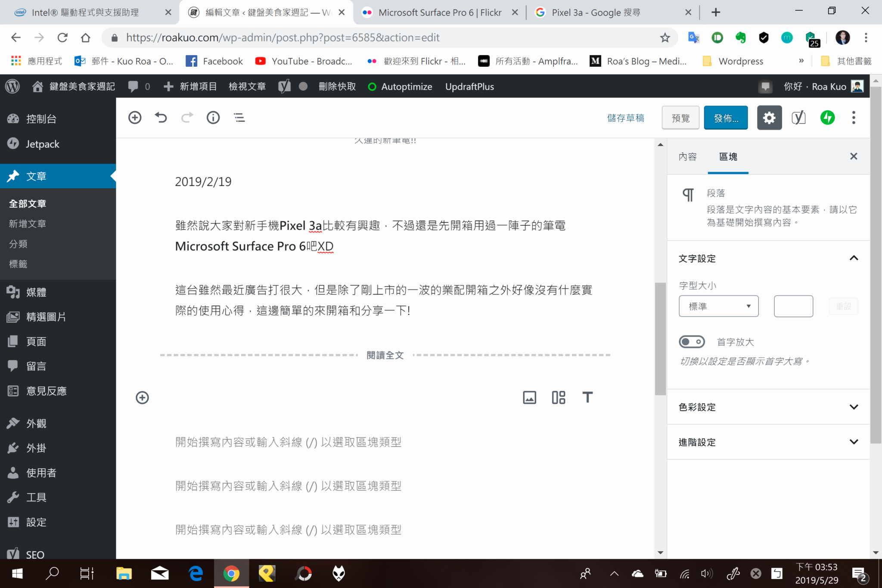882x588 pixels.
Task: Expand the 進階設定 panel
Action: pyautogui.click(x=768, y=442)
